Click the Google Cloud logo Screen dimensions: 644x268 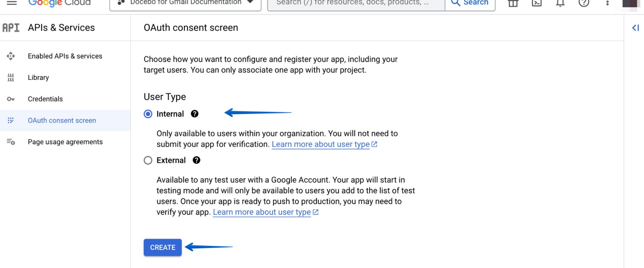pyautogui.click(x=60, y=3)
